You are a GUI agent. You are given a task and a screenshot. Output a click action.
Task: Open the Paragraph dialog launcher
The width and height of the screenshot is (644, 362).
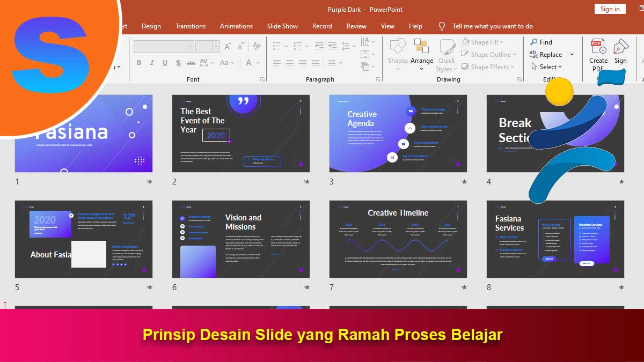tap(378, 79)
